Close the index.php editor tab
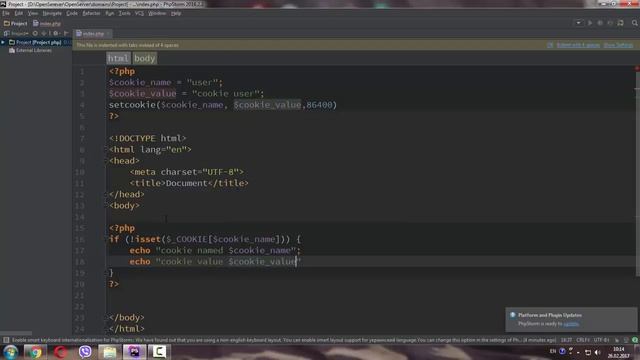Screen dimensions: 640x360 [108, 33]
